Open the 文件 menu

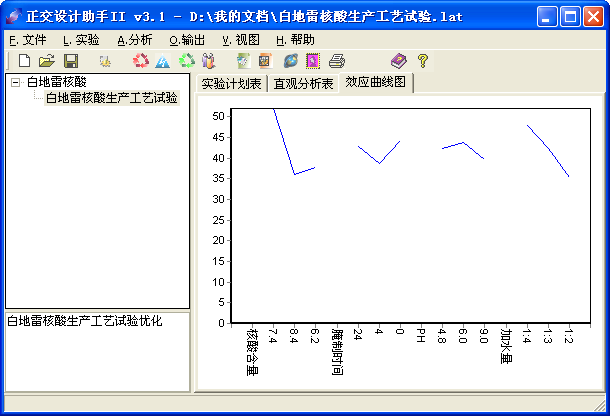27,40
